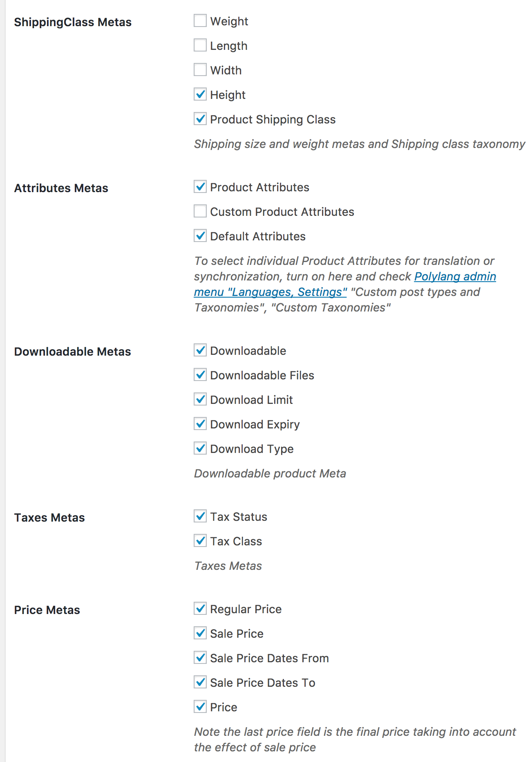
Task: Disable the Tax Status checkbox
Action: (x=200, y=516)
